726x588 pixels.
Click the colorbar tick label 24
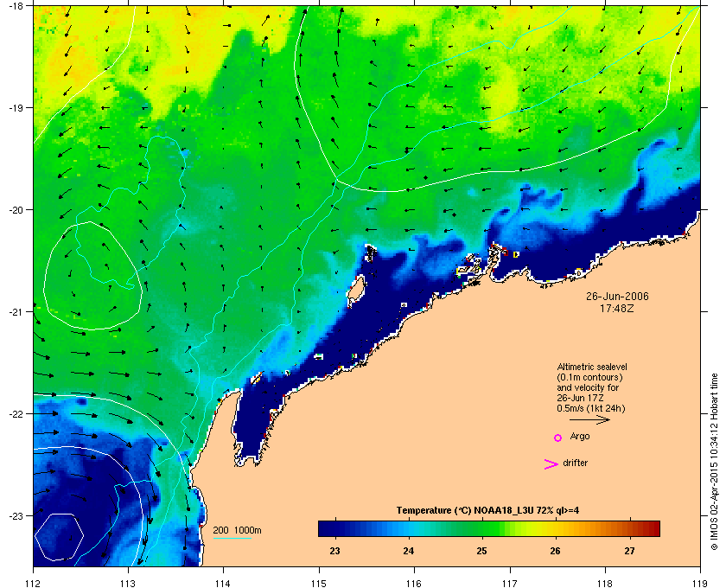point(408,551)
